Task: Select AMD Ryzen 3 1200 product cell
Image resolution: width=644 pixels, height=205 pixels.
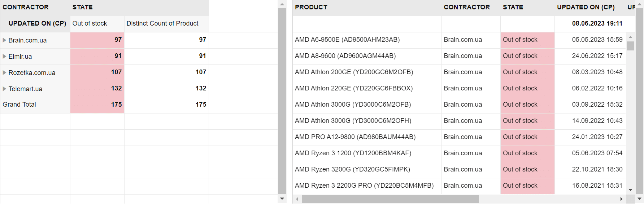Action: pyautogui.click(x=353, y=153)
